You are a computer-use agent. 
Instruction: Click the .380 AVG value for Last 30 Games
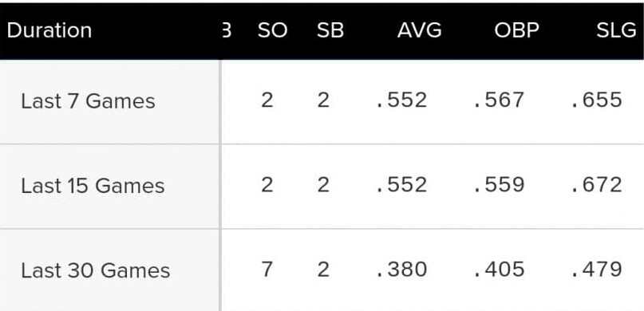401,270
